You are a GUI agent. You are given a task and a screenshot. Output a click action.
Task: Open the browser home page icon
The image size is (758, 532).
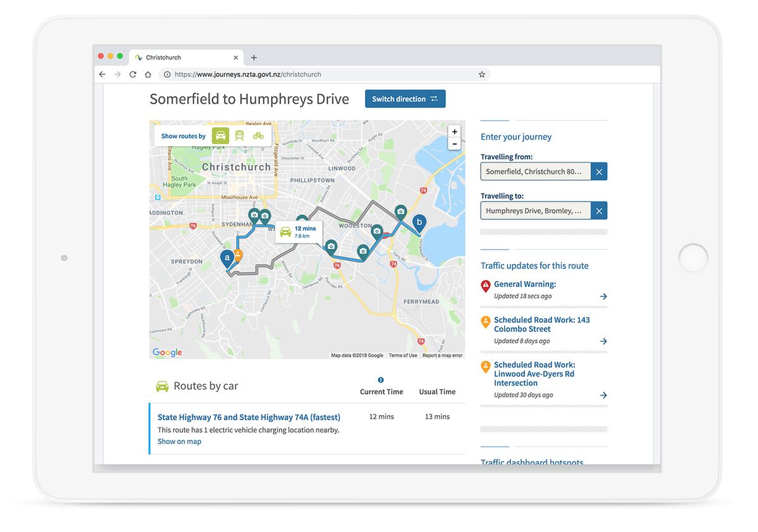tap(148, 74)
